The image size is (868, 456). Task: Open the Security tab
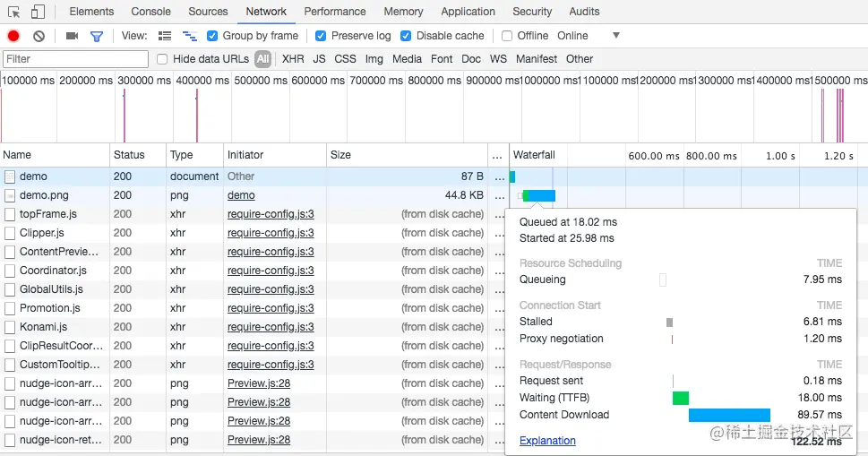point(533,12)
